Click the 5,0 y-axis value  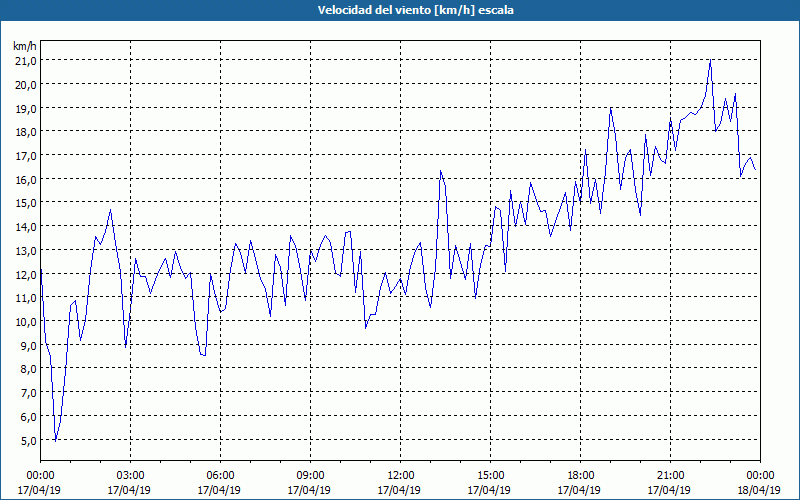tap(29, 440)
